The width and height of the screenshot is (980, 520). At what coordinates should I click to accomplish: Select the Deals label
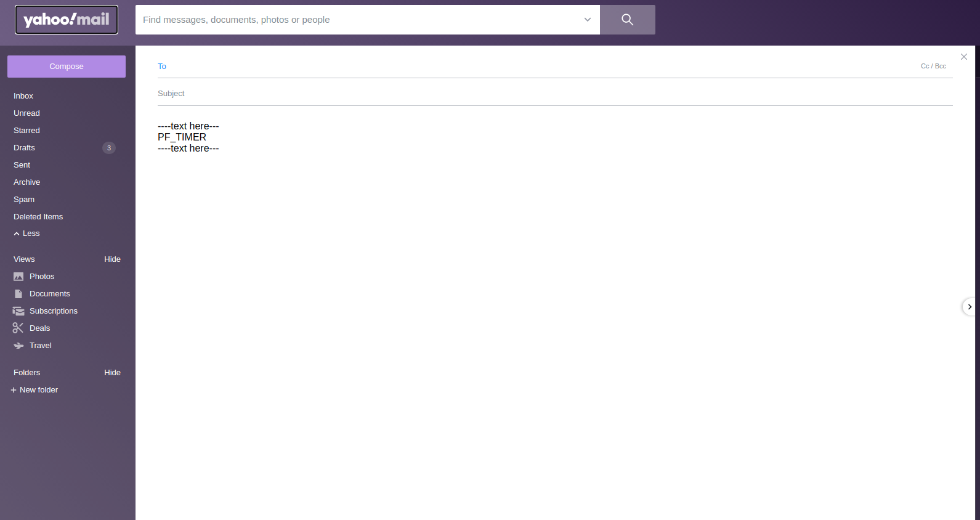pos(39,328)
